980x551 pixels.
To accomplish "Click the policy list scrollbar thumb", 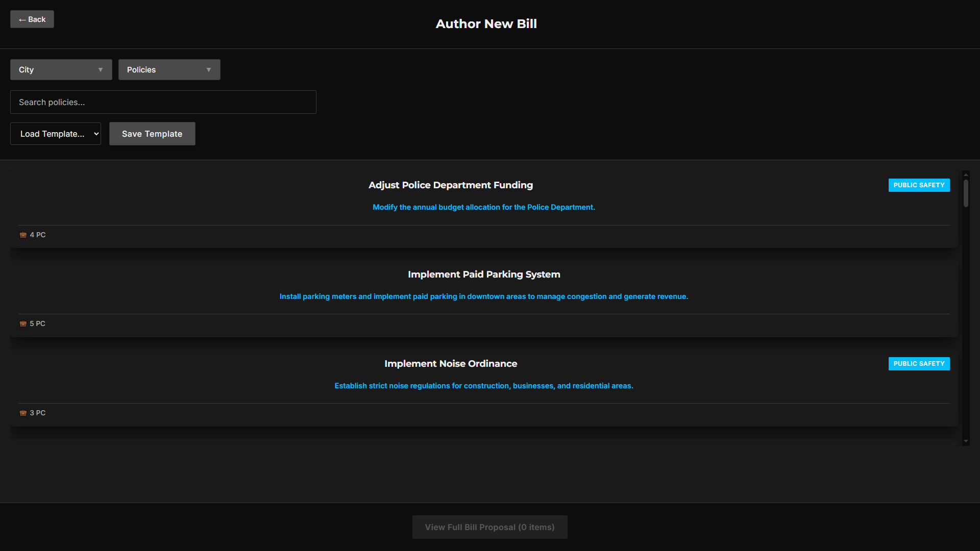I will [966, 193].
